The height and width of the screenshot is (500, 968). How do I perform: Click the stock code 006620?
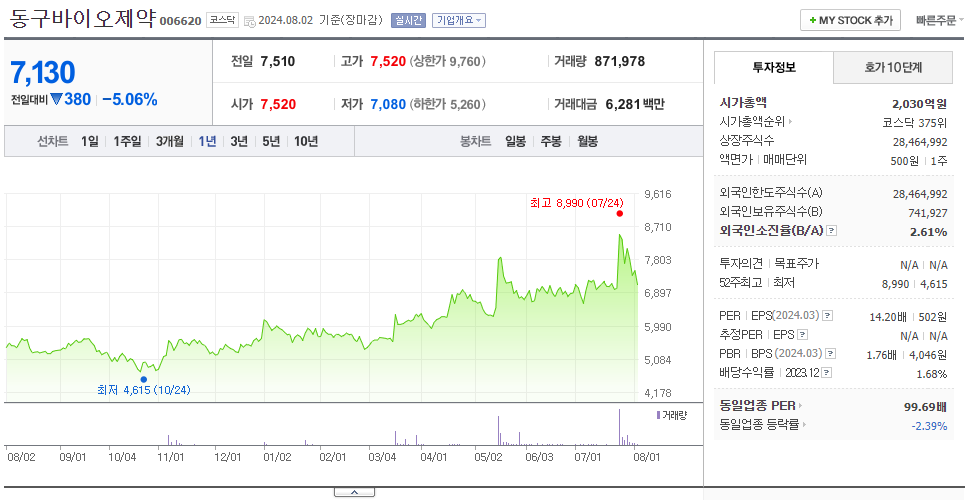[x=181, y=22]
